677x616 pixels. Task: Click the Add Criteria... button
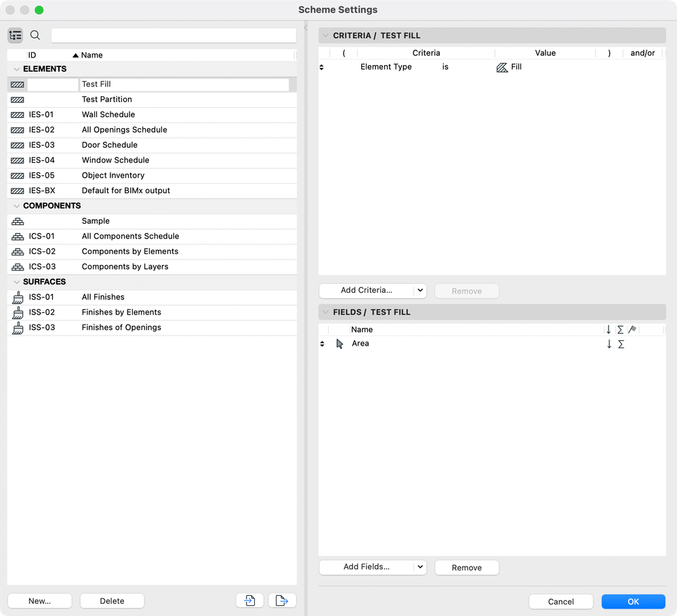[367, 291]
